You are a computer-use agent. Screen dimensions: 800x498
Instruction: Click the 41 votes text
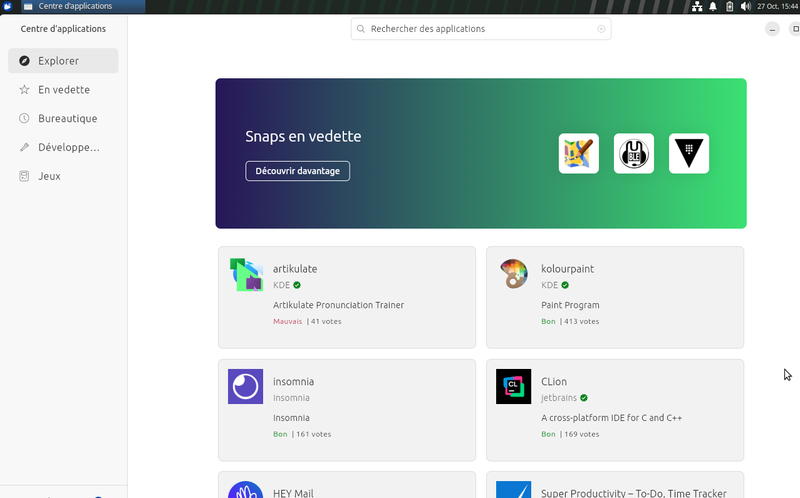(326, 321)
